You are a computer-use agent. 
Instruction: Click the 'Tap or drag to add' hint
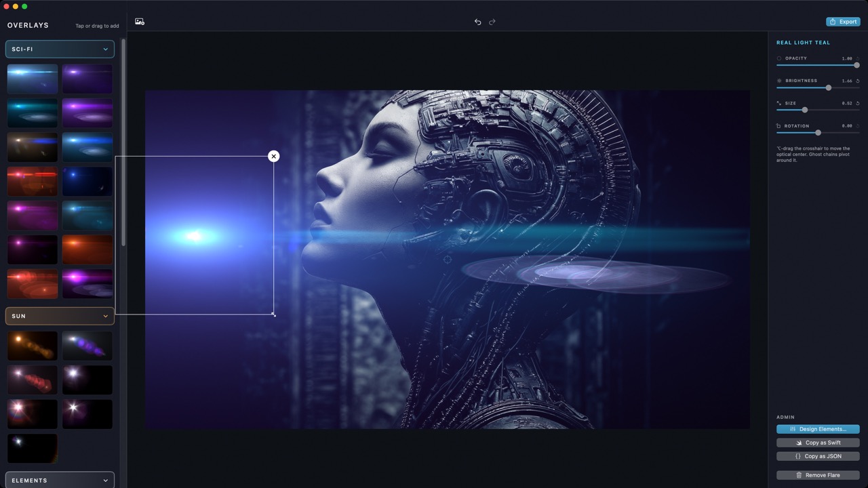97,26
